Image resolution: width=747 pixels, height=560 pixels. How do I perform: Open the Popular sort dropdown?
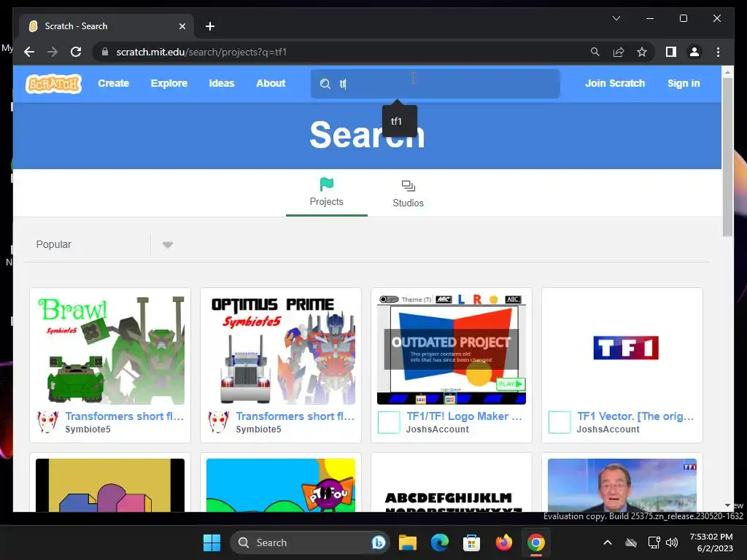(100, 245)
